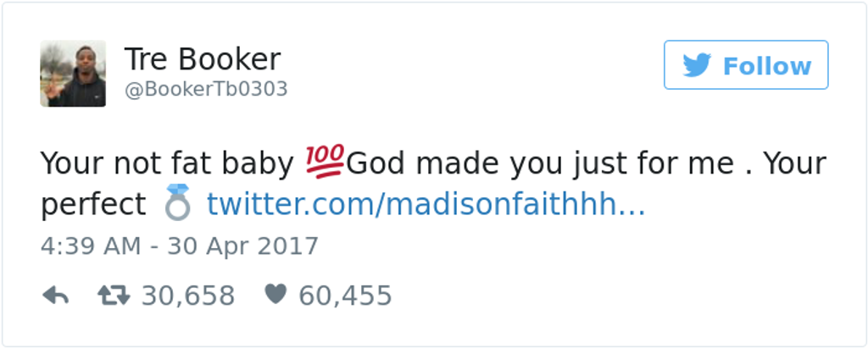The width and height of the screenshot is (868, 348).
Task: Follow Tre Booker
Action: pyautogui.click(x=746, y=65)
